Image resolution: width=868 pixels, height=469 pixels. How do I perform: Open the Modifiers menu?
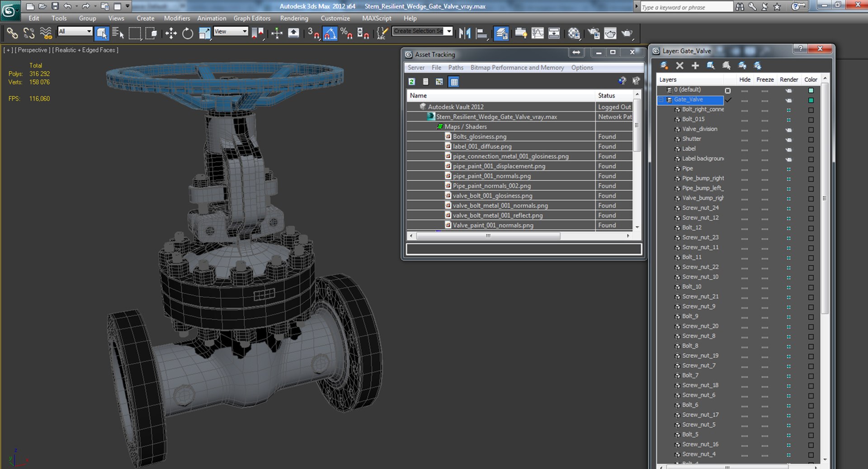tap(177, 18)
